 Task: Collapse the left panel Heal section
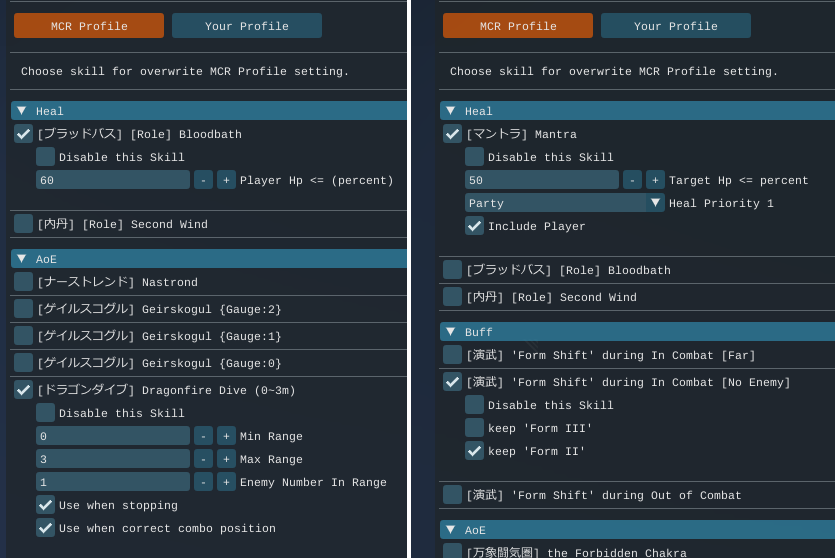point(21,111)
